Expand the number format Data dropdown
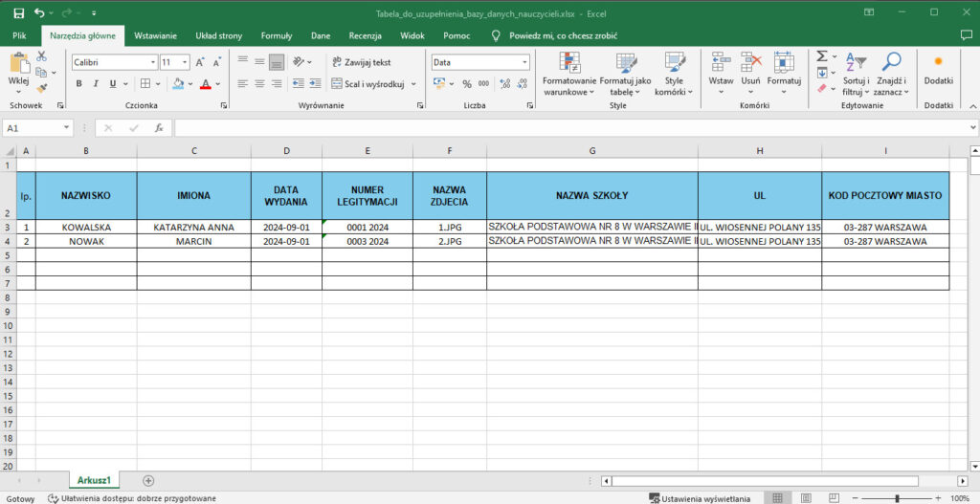This screenshot has height=504, width=980. click(x=523, y=62)
